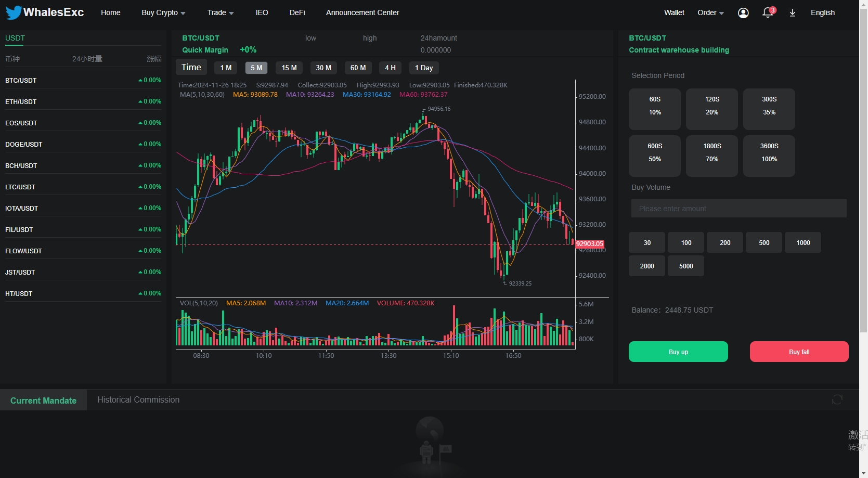Image resolution: width=868 pixels, height=478 pixels.
Task: Select the 15 M chart interval
Action: 289,68
